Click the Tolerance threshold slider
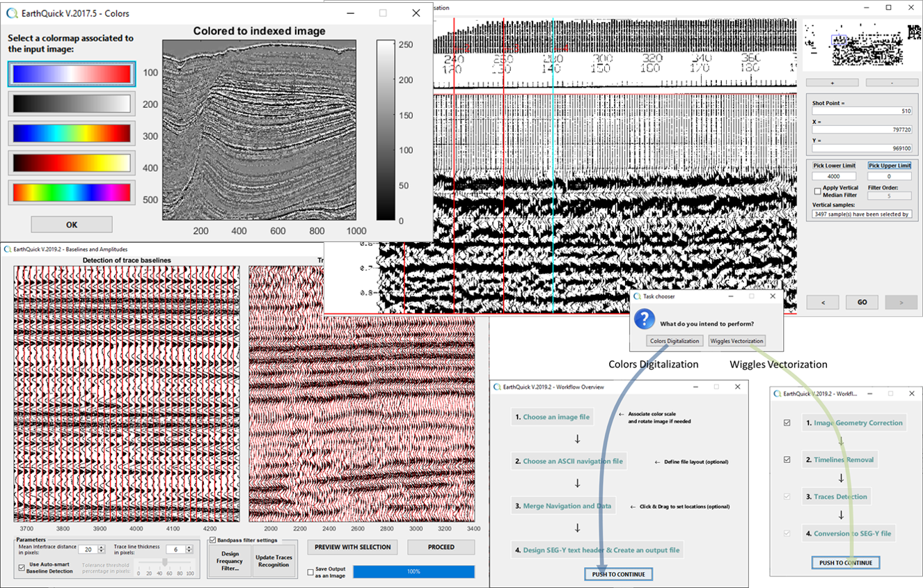Screen dimensions: 923x588 click(166, 562)
